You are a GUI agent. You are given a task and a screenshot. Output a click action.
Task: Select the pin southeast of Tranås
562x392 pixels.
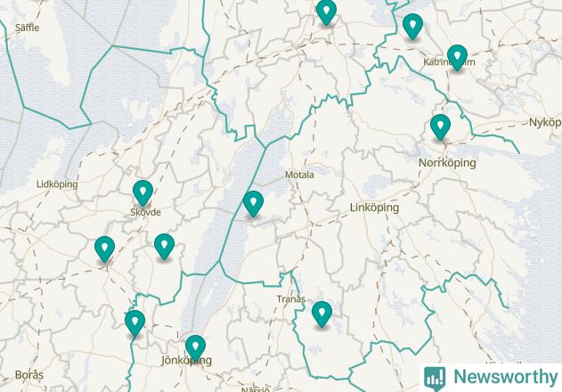point(322,314)
